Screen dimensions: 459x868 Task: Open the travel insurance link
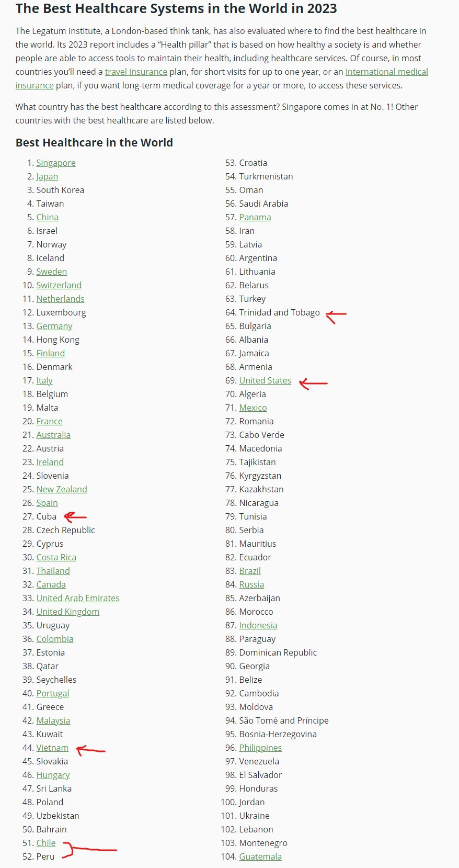[136, 72]
